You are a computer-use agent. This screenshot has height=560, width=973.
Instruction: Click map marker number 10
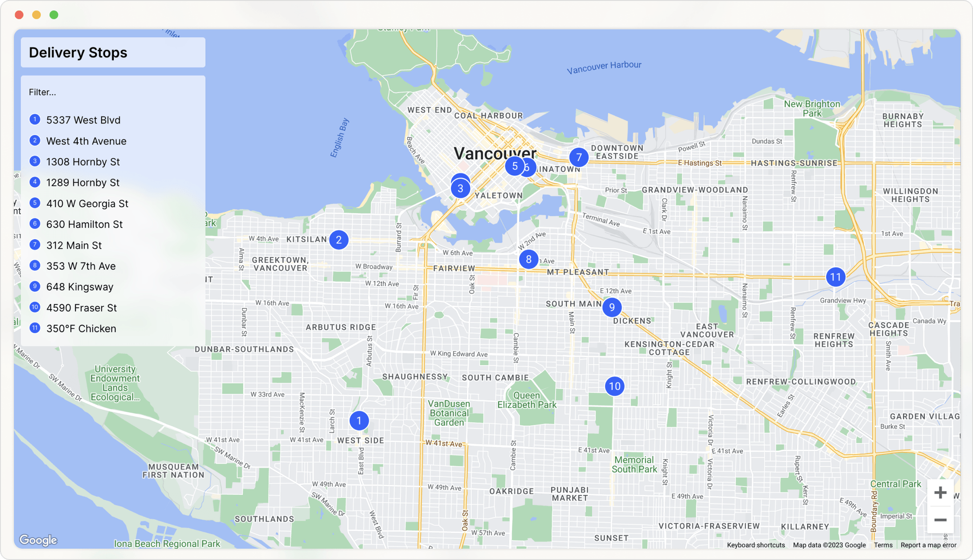tap(614, 386)
